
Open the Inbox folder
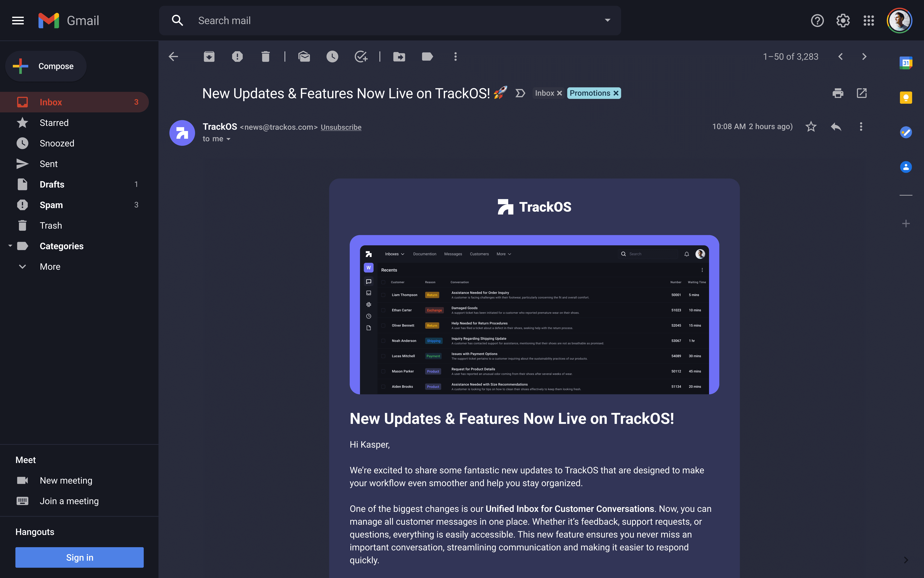click(74, 102)
